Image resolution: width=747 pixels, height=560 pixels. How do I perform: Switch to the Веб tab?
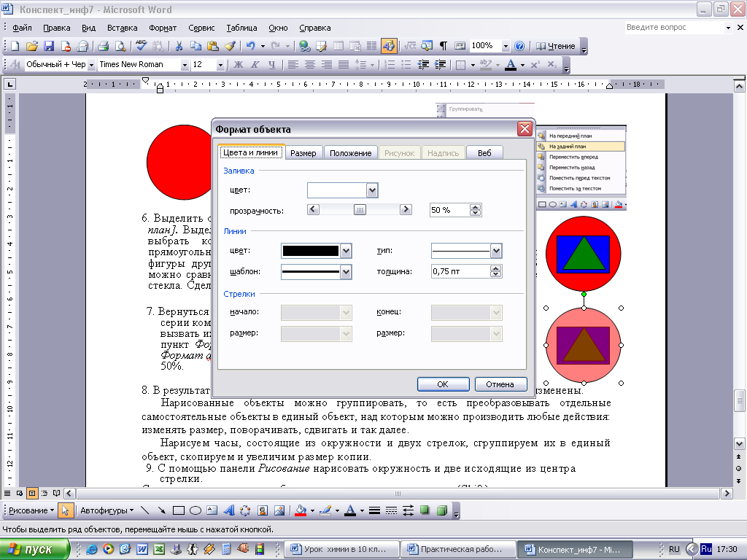click(x=484, y=153)
